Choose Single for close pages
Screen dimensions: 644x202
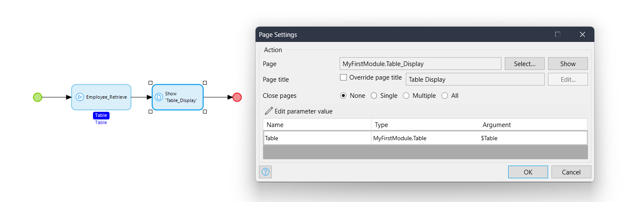pos(374,96)
